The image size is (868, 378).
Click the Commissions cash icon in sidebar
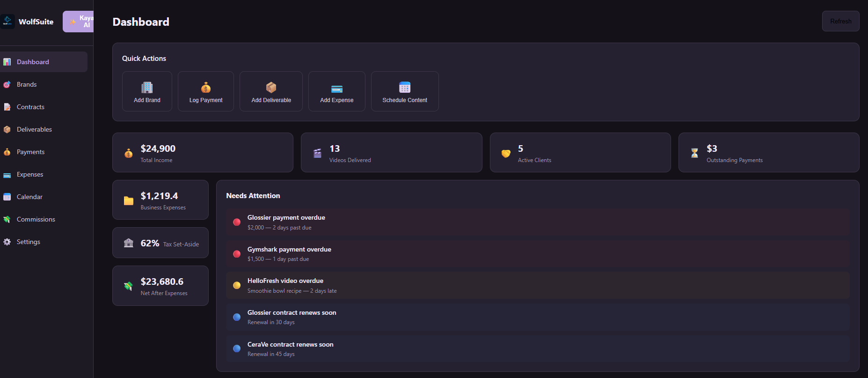coord(7,219)
